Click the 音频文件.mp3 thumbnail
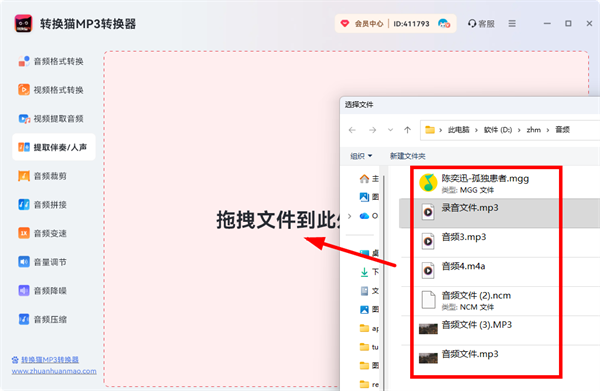Viewport: 600px width, 391px height. [x=428, y=358]
